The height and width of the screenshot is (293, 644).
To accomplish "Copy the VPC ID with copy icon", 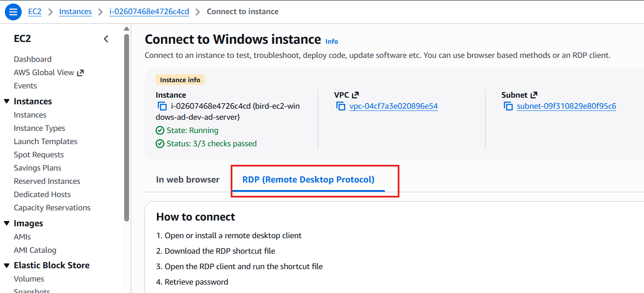I will point(341,106).
